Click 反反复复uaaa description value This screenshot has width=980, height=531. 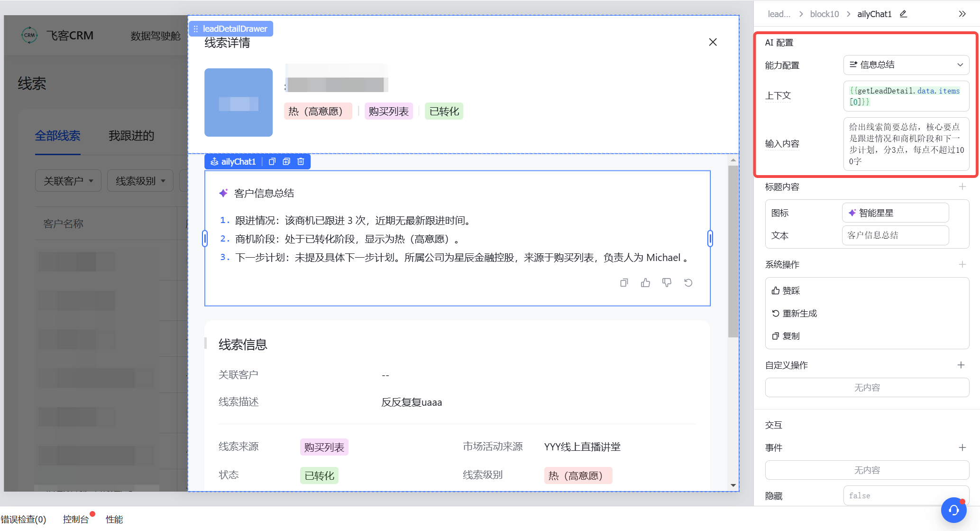coord(412,402)
